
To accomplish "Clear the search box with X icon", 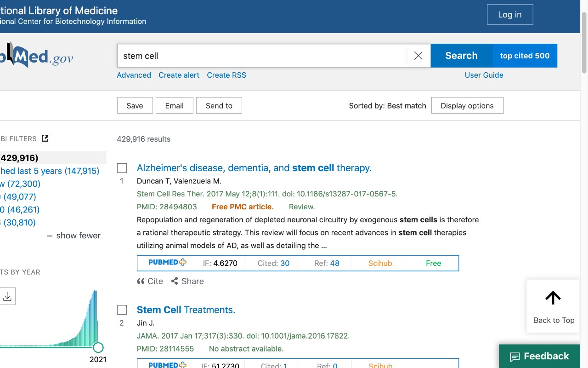I will pos(418,56).
